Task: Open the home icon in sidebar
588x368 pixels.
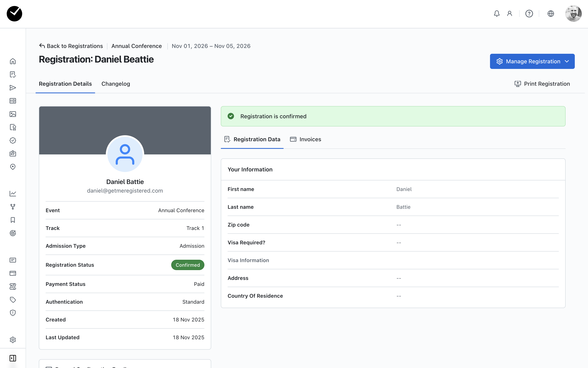Action: point(13,61)
